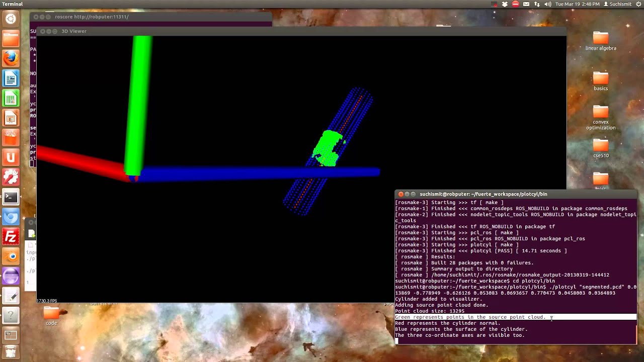
Task: Open the basics desktop folder
Action: tap(601, 81)
